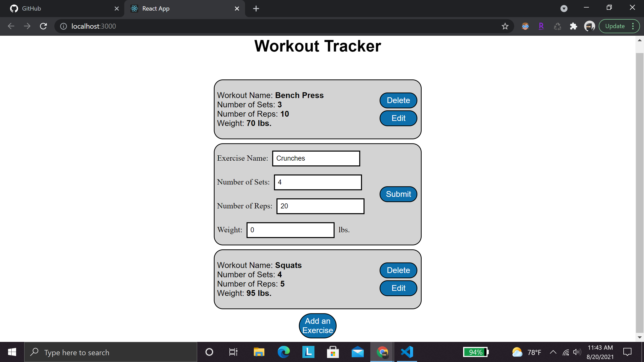644x362 pixels.
Task: Delete the Squats workout
Action: 398,270
